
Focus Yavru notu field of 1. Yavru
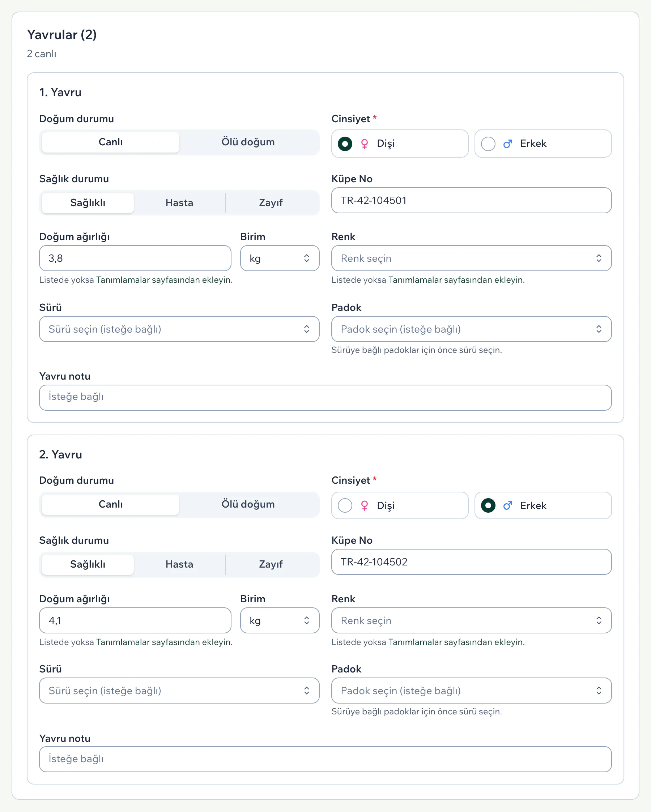325,398
